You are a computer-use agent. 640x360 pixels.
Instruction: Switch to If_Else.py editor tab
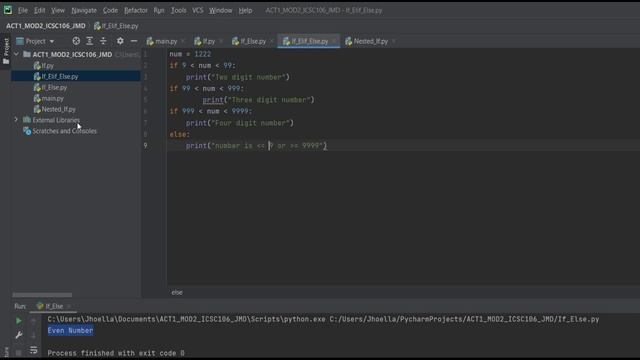[249, 41]
